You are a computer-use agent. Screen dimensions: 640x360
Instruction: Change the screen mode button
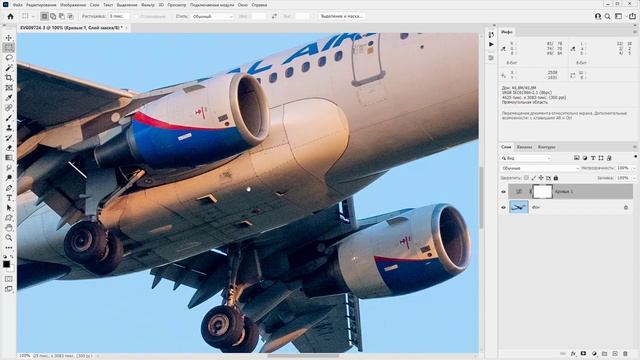pos(9,289)
